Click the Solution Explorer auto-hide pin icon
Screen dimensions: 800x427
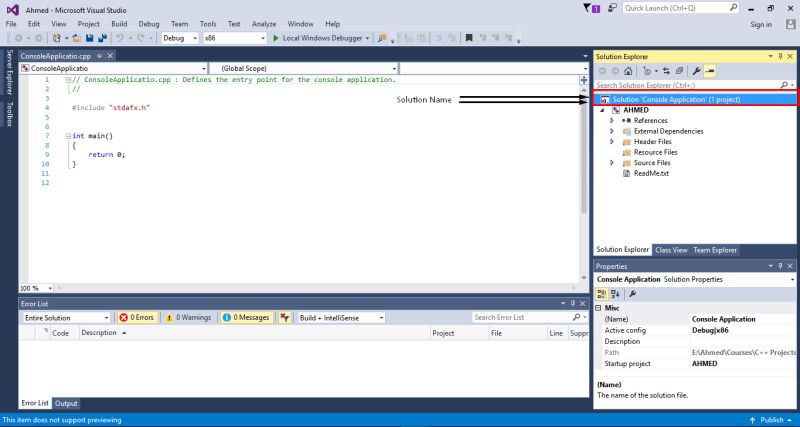click(x=780, y=57)
